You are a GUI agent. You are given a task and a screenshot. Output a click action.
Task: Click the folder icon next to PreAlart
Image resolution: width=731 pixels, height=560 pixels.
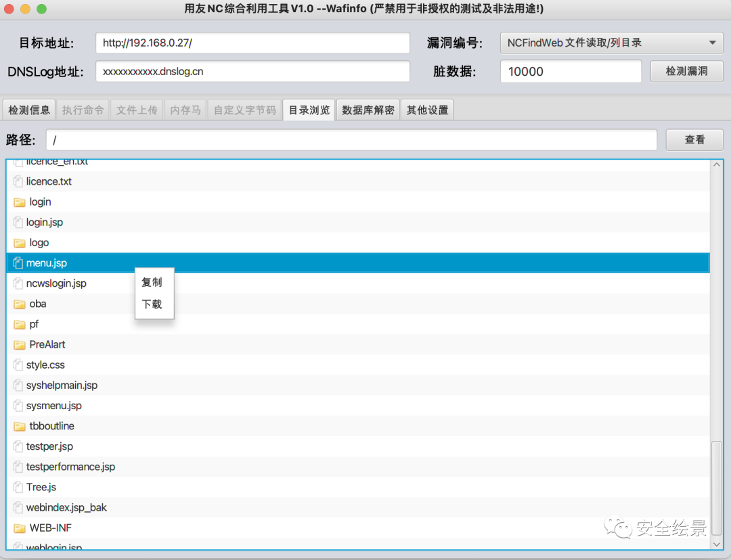pyautogui.click(x=20, y=345)
